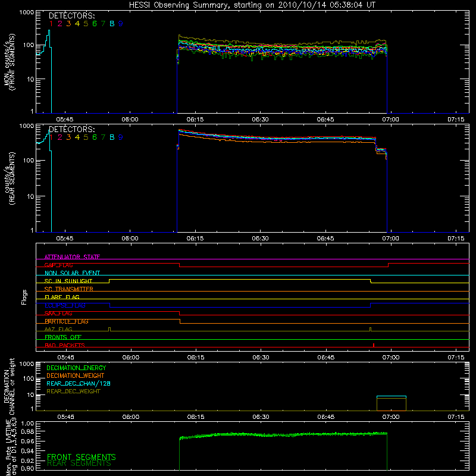Click the 1000 value on decimation axis
This screenshot has height=476, width=476.
[x=27, y=364]
